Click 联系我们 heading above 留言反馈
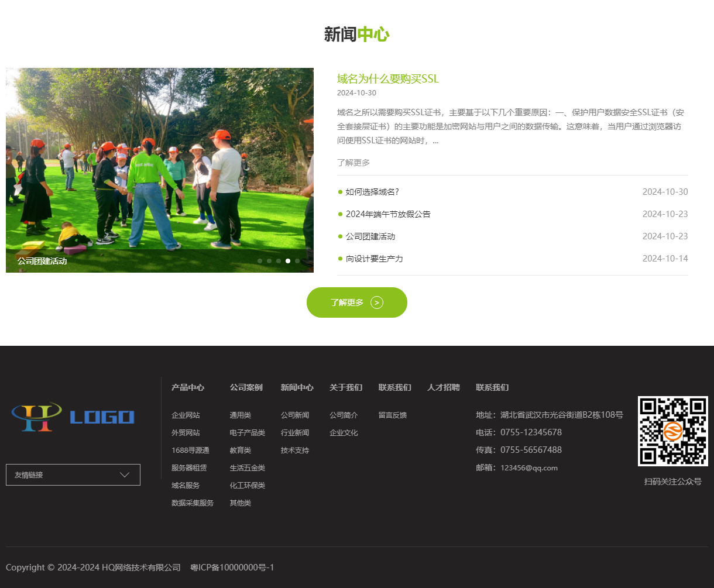The height and width of the screenshot is (588, 714). pos(395,387)
